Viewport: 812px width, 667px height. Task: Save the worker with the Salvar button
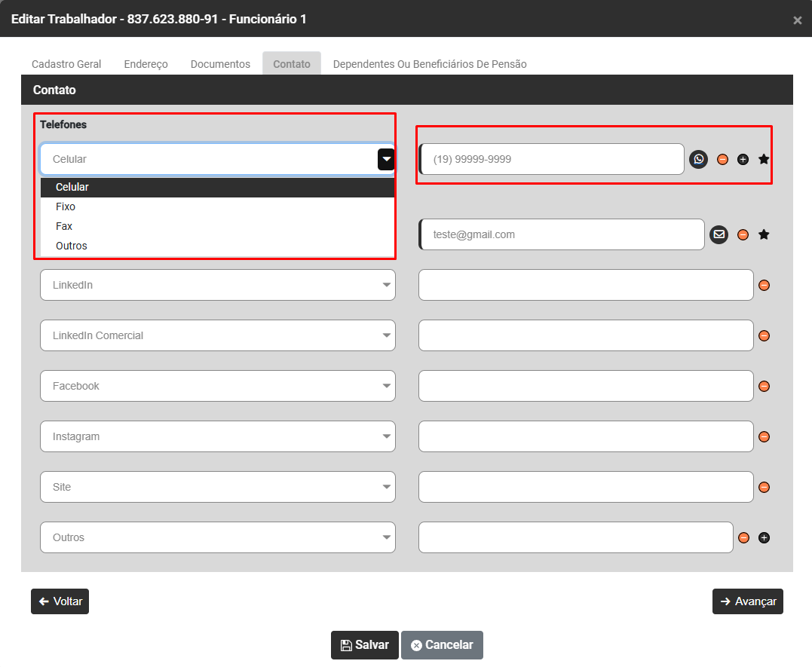365,644
